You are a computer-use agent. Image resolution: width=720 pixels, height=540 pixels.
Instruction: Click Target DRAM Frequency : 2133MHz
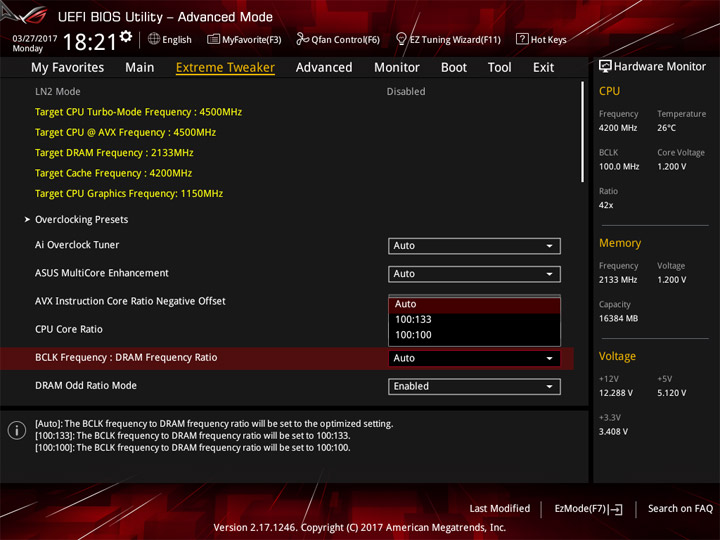click(x=114, y=152)
